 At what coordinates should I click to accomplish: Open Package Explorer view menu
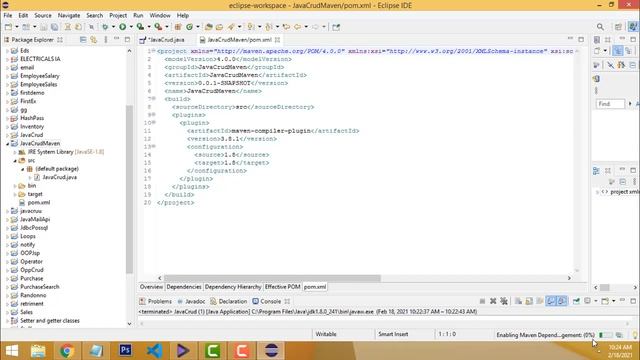coord(106,40)
